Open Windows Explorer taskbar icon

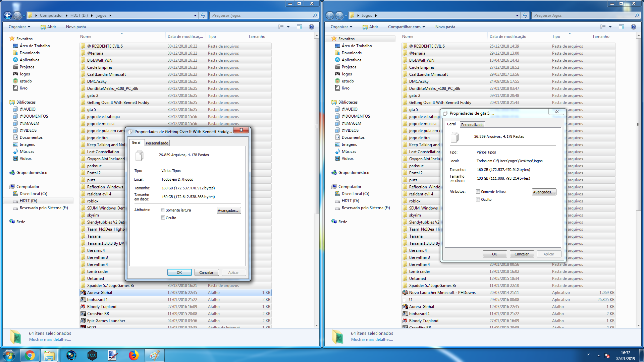coord(49,355)
